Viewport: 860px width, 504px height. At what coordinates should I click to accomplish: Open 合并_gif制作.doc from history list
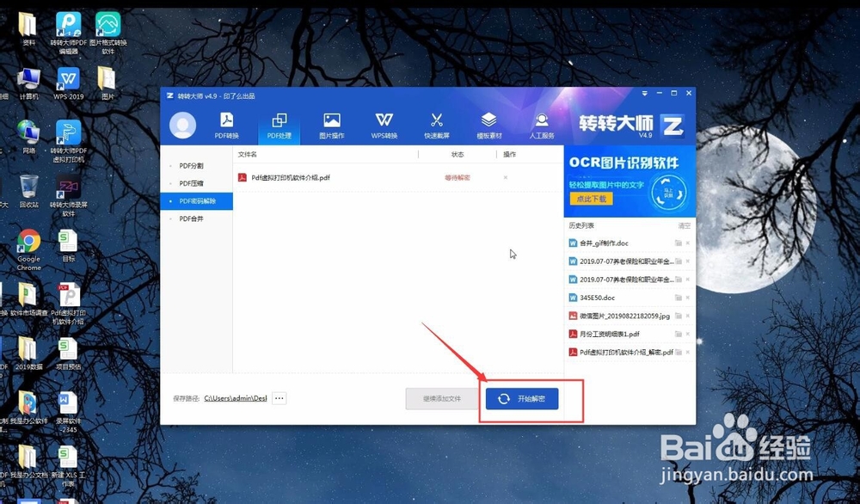[604, 243]
